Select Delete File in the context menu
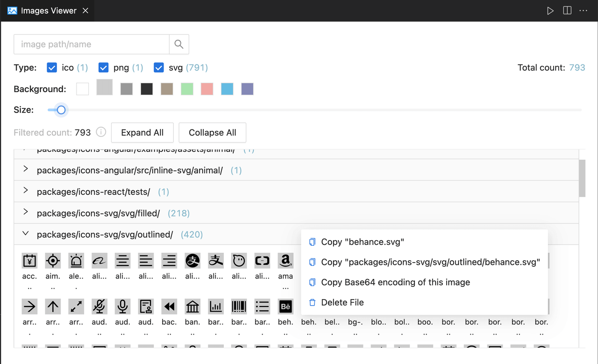598x364 pixels. (x=342, y=302)
